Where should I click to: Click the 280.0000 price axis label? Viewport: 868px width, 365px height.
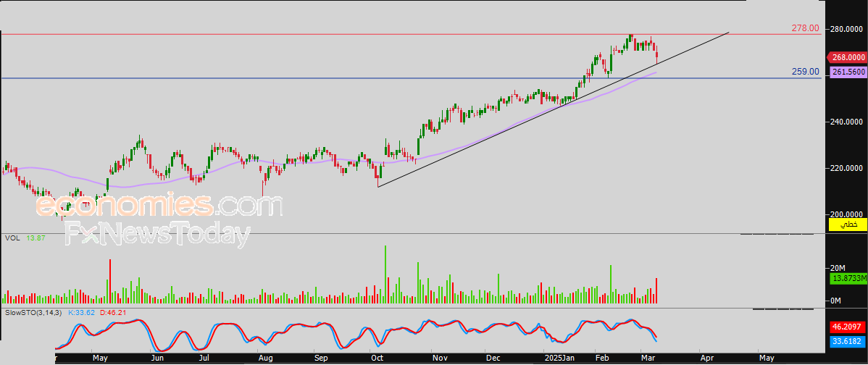(x=847, y=29)
